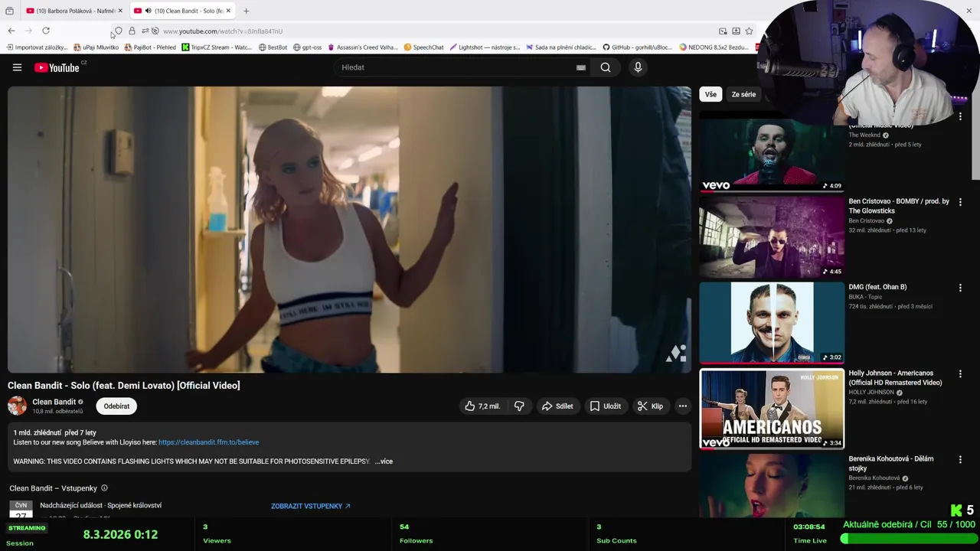The width and height of the screenshot is (980, 551).
Task: Save the video with Uložit
Action: pos(605,406)
